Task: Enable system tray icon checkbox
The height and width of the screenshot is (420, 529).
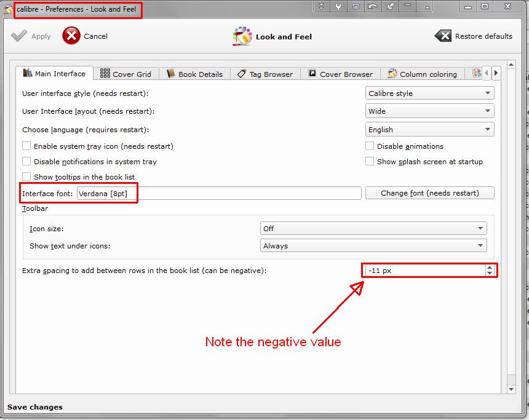Action: (26, 146)
